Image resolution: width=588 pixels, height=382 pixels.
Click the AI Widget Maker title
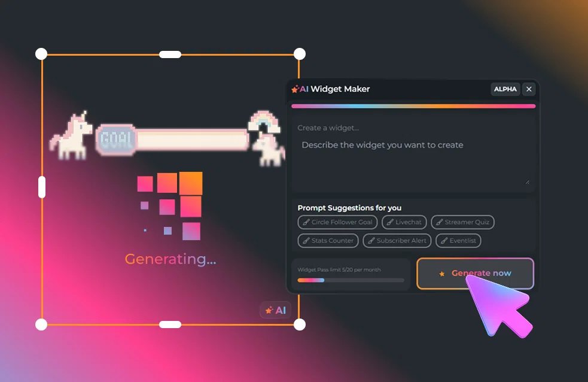pyautogui.click(x=334, y=89)
